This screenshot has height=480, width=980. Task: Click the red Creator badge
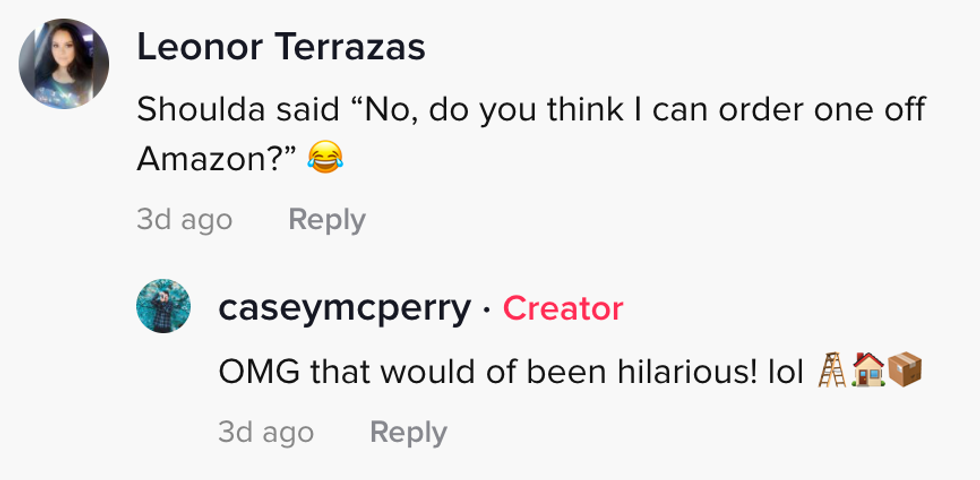[x=563, y=309]
